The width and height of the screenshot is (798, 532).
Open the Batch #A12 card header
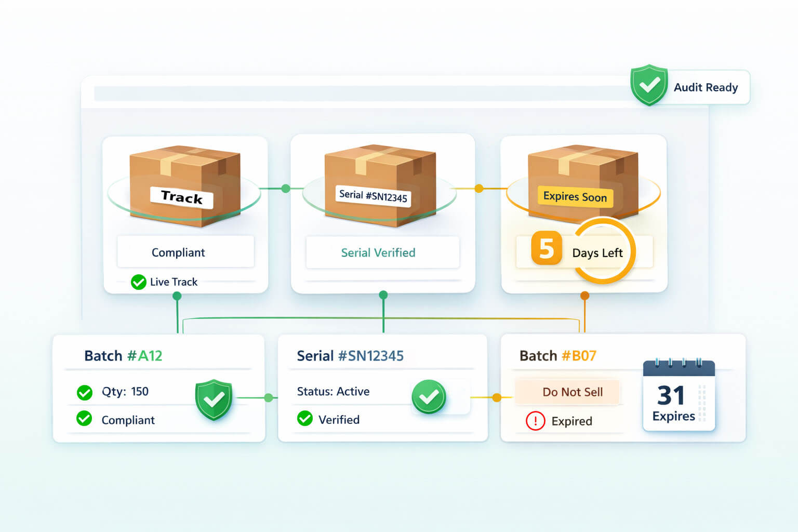(x=124, y=356)
